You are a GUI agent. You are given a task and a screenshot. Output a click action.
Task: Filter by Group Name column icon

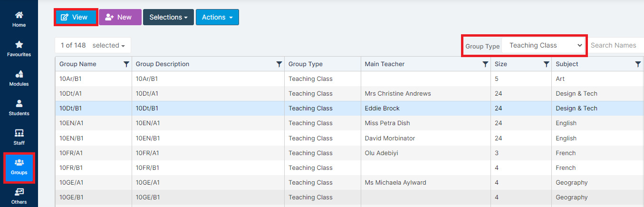[x=126, y=64]
